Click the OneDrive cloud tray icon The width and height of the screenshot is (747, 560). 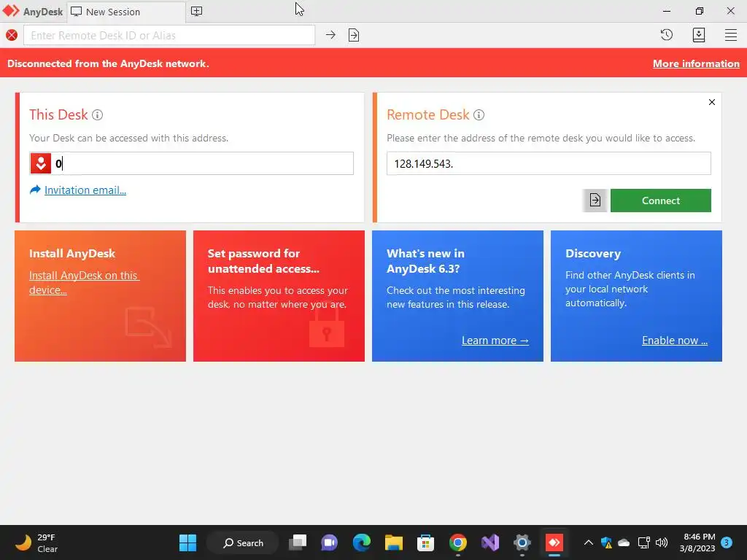pyautogui.click(x=624, y=542)
